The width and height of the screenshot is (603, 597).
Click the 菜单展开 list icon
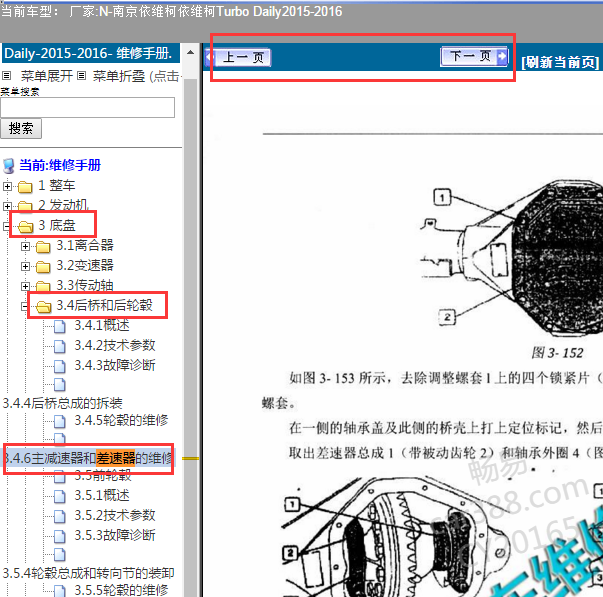click(7, 75)
